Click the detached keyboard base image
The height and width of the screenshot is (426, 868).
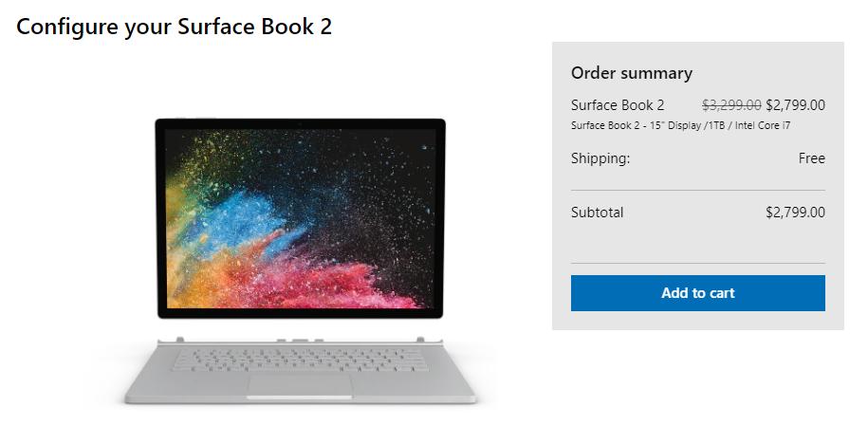pos(300,370)
